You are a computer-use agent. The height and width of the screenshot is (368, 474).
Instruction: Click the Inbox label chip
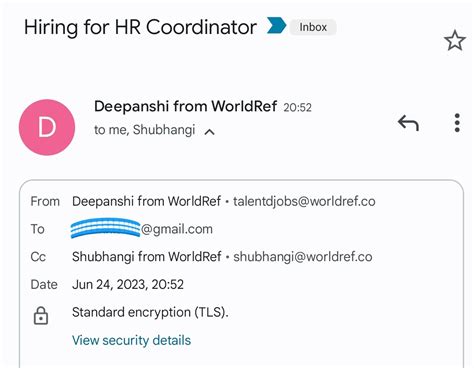[313, 27]
